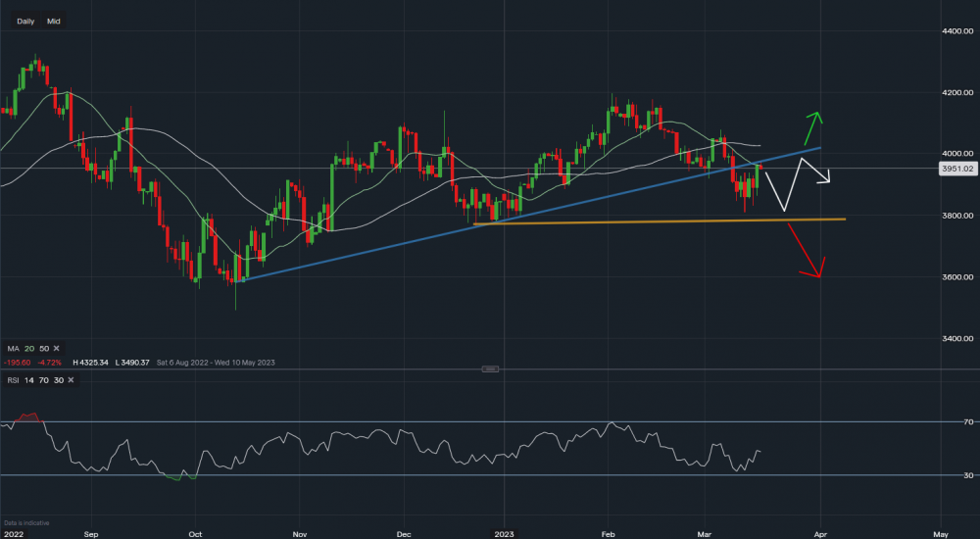Open the Daily timeframe selector

tap(26, 20)
